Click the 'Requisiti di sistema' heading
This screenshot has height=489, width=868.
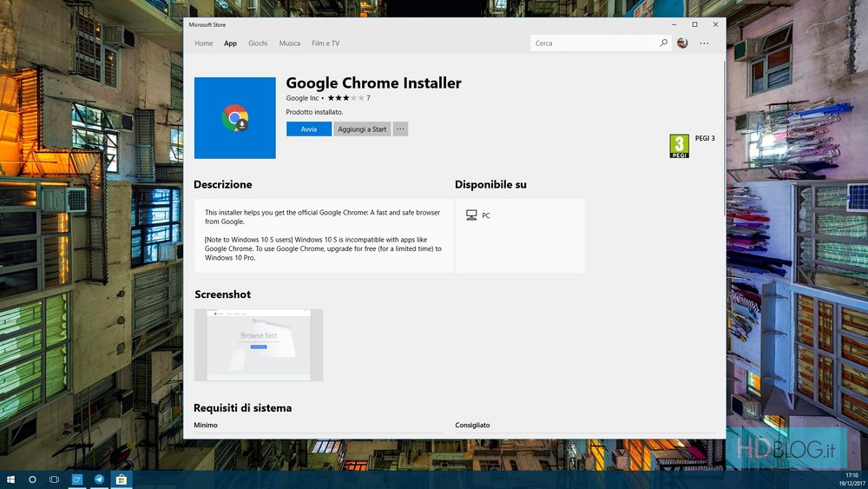[242, 408]
